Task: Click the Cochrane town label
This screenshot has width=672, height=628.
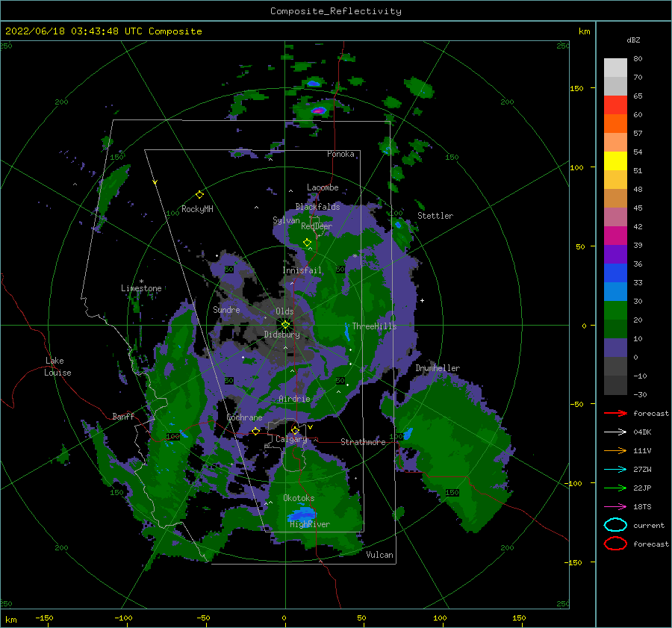Action: click(244, 417)
